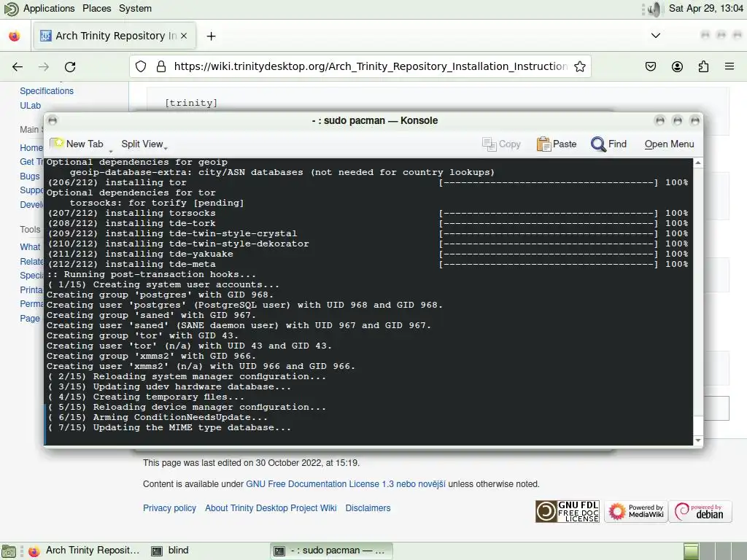Click the Konsole scrollbar down arrow

[698, 440]
